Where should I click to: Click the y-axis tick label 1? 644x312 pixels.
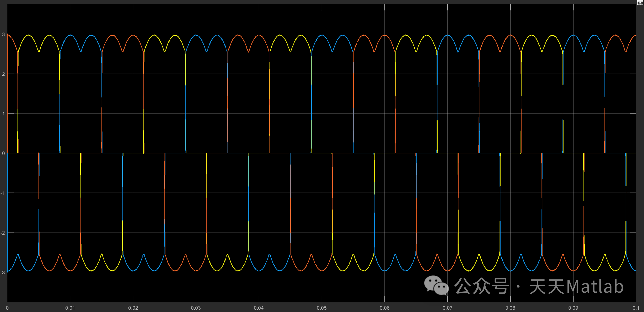[3, 114]
